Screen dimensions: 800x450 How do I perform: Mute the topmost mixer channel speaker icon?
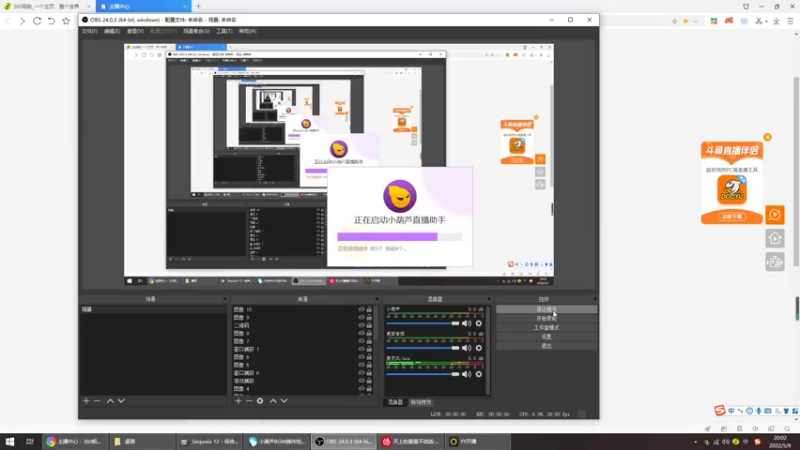tap(466, 323)
